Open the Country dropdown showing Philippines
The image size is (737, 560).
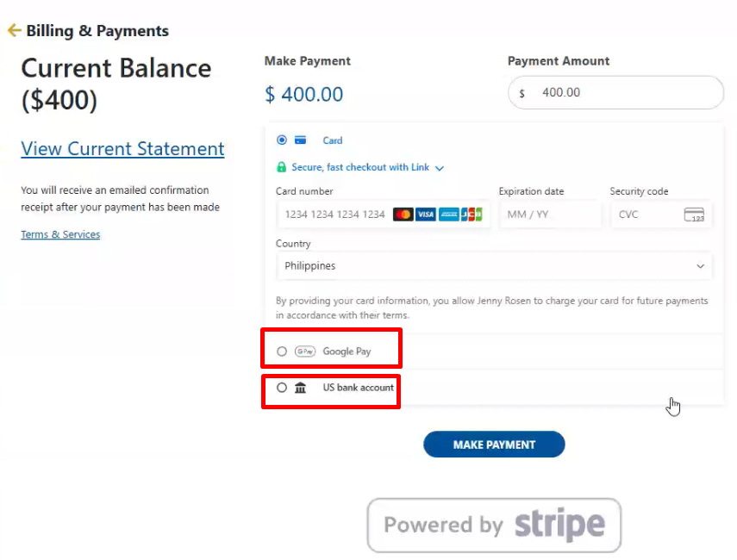494,266
